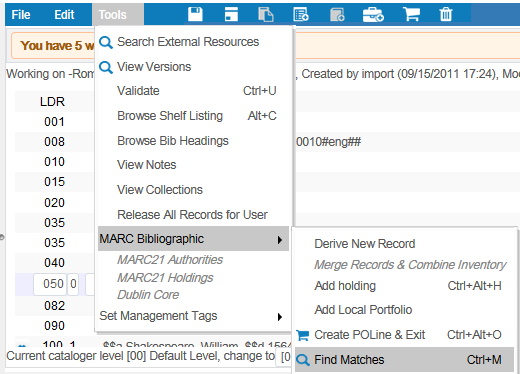Choose Derive New Record

tap(365, 244)
